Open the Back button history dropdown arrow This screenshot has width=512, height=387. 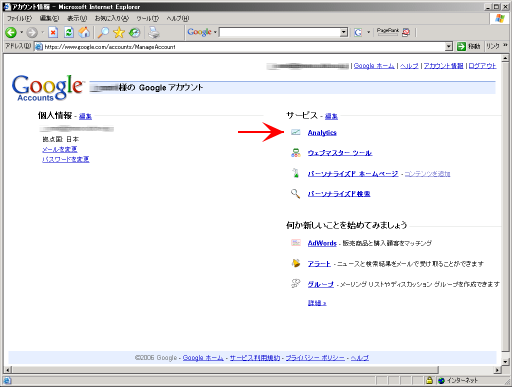point(21,32)
